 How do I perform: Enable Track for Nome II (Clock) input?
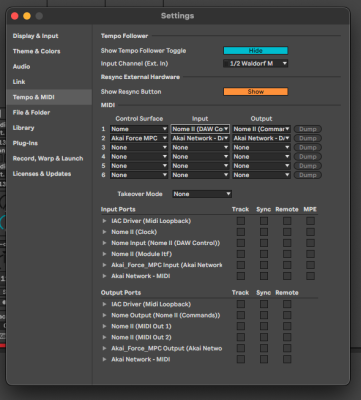tap(241, 232)
